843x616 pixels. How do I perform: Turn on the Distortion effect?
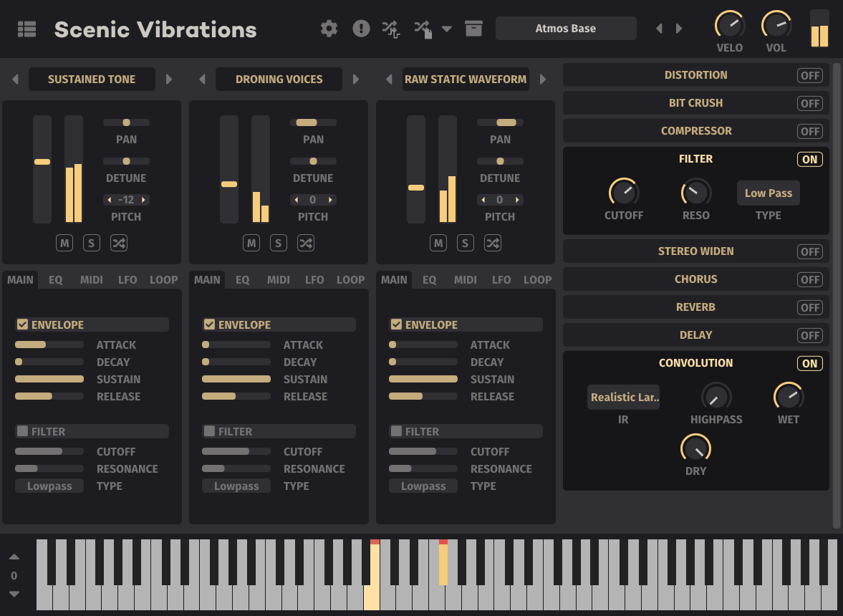[x=809, y=74]
